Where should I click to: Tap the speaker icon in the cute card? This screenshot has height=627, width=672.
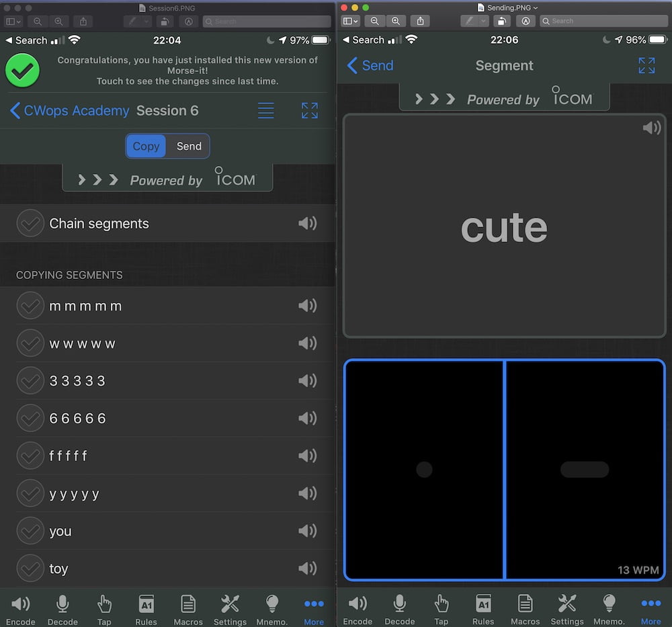tap(651, 128)
